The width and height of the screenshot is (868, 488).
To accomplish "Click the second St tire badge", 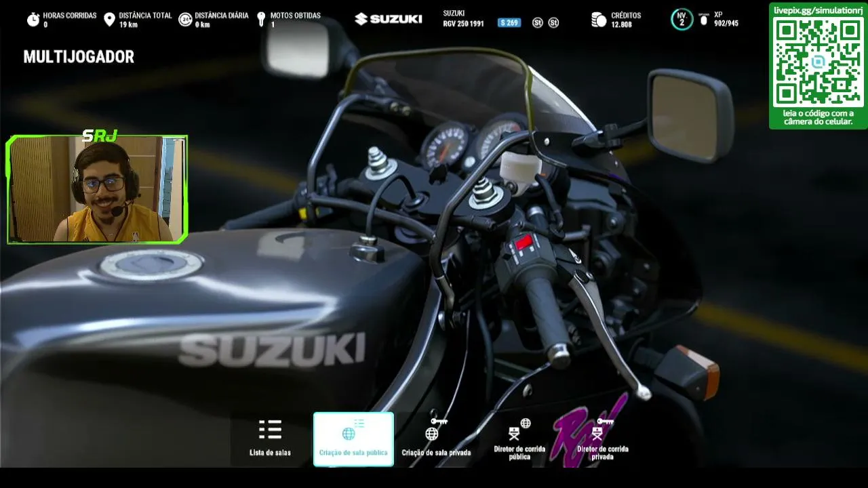I will pyautogui.click(x=553, y=23).
